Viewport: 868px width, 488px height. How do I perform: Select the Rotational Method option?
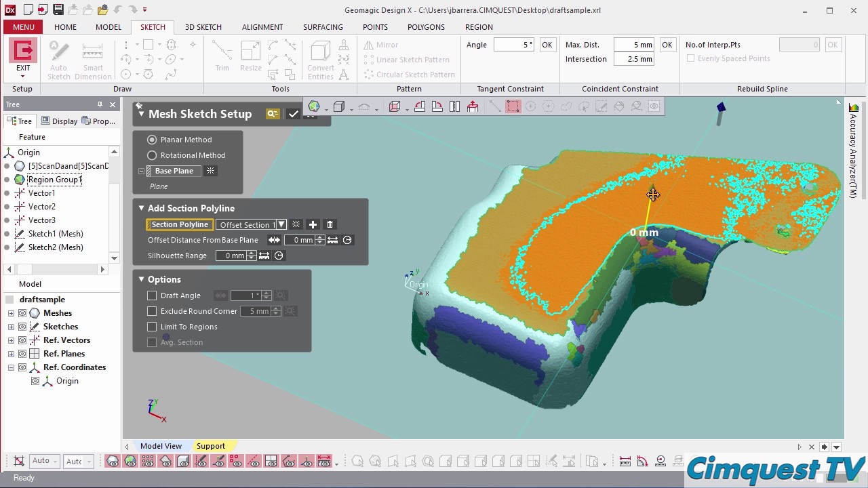[152, 155]
